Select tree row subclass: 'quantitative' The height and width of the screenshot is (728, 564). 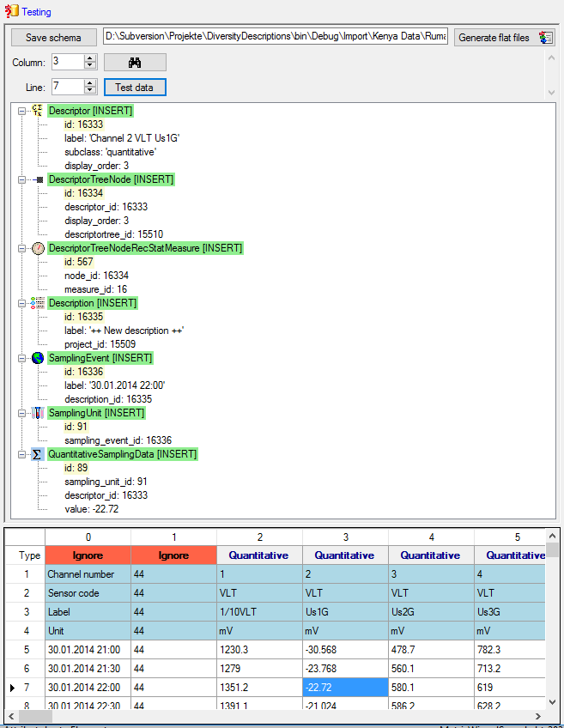(111, 152)
